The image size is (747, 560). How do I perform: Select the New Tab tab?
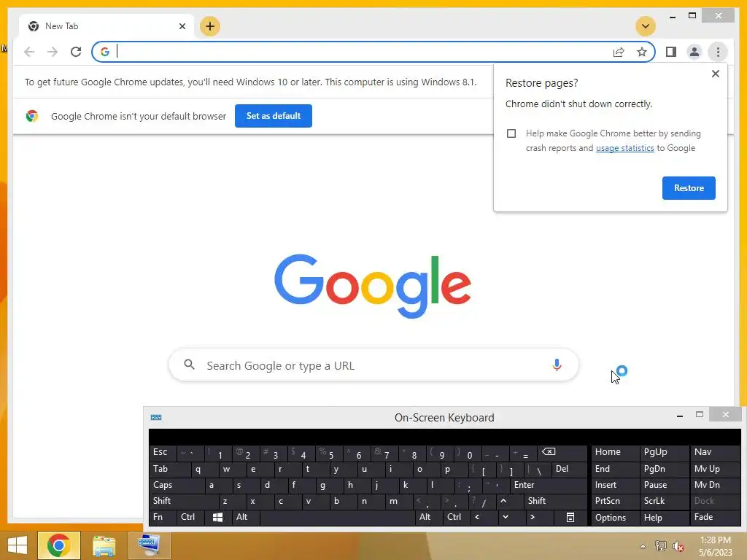(x=107, y=26)
